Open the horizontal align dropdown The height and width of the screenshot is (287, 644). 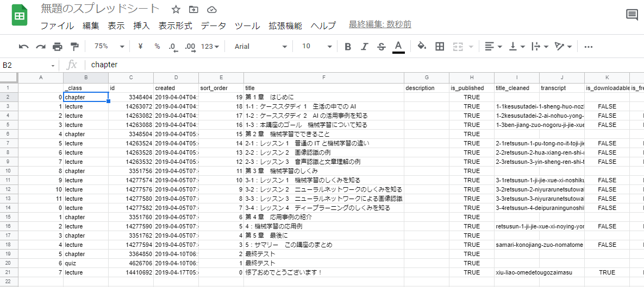point(493,46)
